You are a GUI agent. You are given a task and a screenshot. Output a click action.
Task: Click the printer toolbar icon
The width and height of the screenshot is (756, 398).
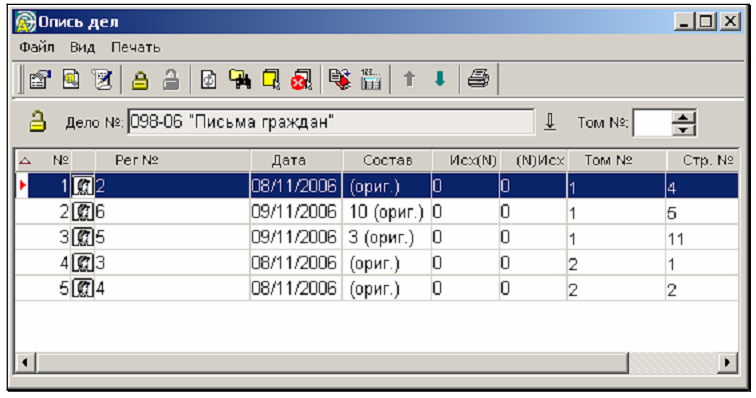point(478,79)
